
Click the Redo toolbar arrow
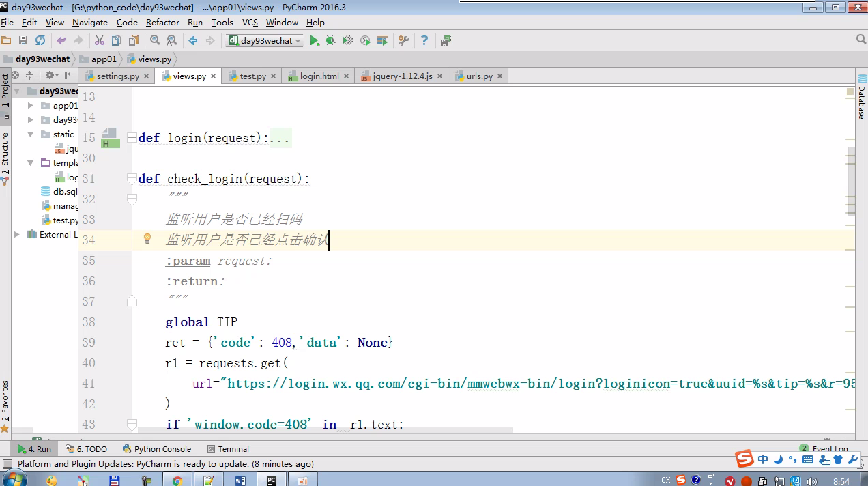click(x=78, y=41)
